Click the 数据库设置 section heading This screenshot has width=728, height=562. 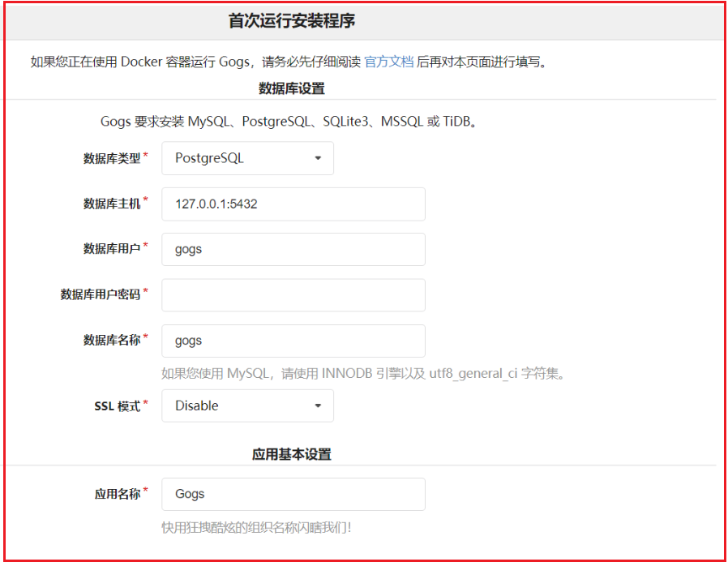point(292,88)
